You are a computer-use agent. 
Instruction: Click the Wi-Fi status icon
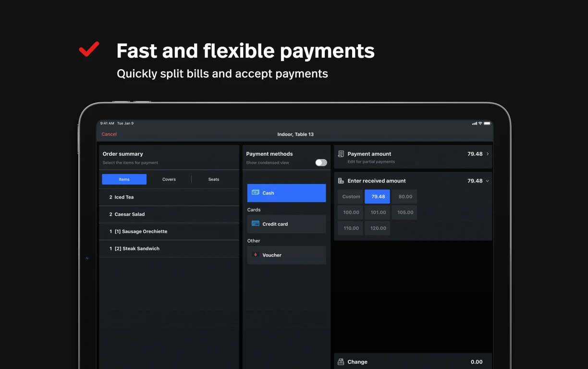tap(480, 123)
